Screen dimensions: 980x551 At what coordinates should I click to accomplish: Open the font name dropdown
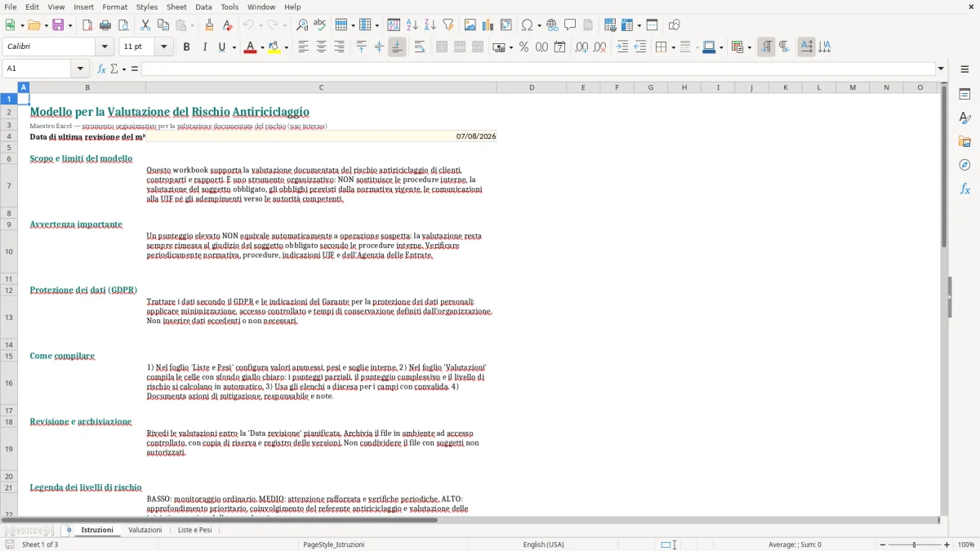104,47
